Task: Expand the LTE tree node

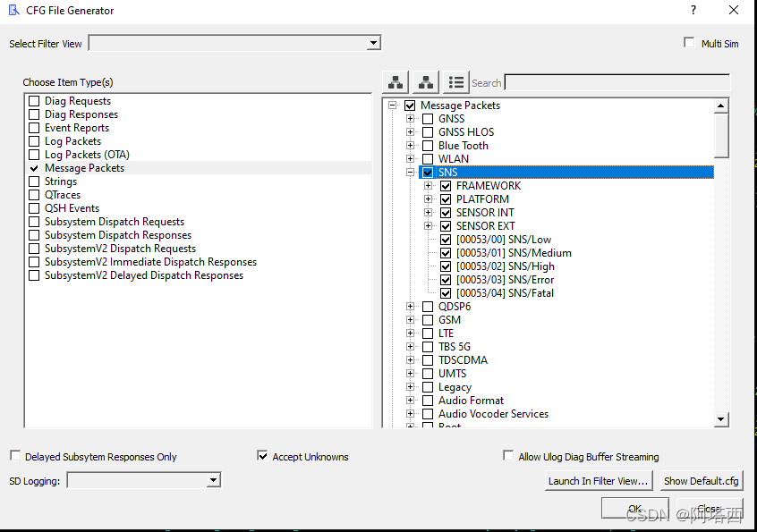Action: click(410, 334)
